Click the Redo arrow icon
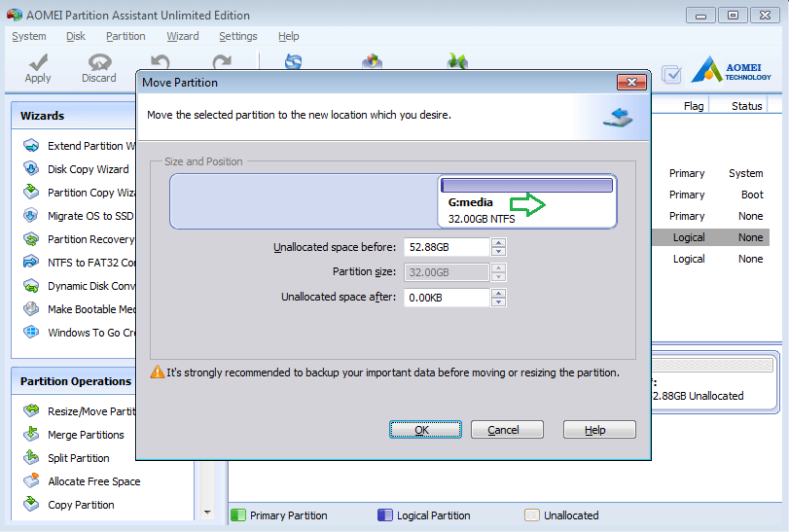Screen dimensions: 789x532 pyautogui.click(x=222, y=61)
